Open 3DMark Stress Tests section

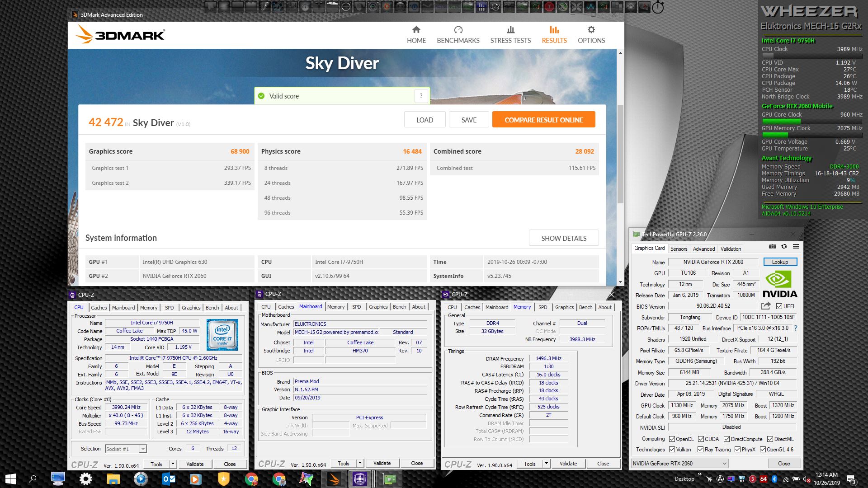[510, 35]
